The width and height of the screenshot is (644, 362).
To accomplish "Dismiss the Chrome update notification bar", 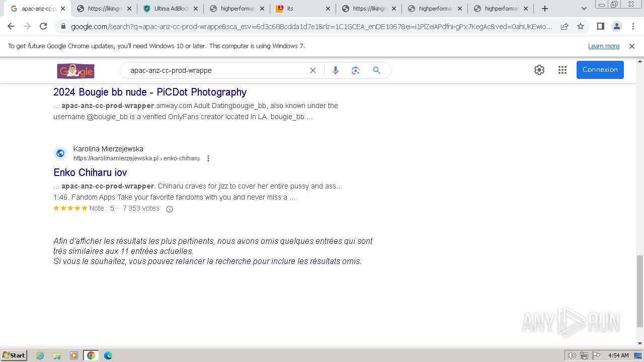I will [632, 46].
